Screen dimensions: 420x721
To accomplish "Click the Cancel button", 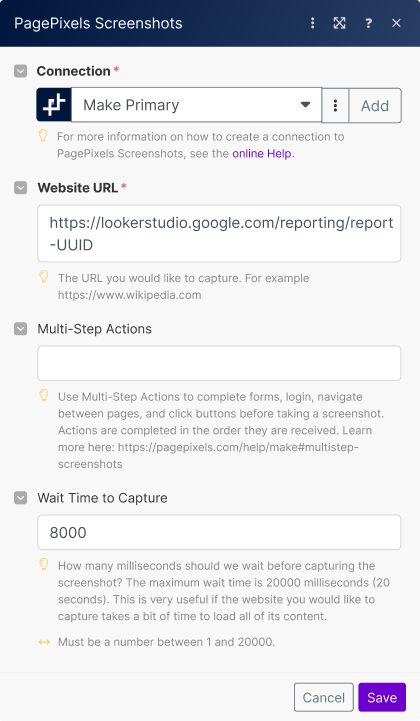I will 324,698.
